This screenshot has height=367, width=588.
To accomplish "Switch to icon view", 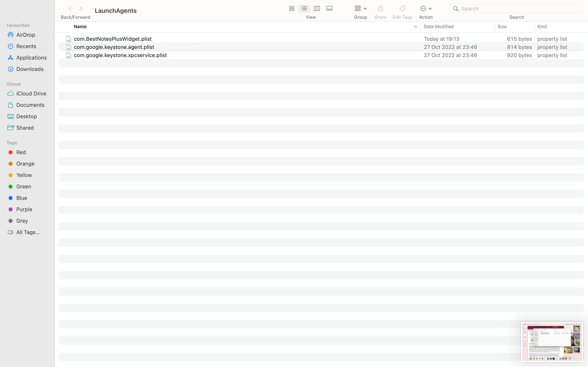I will point(291,9).
